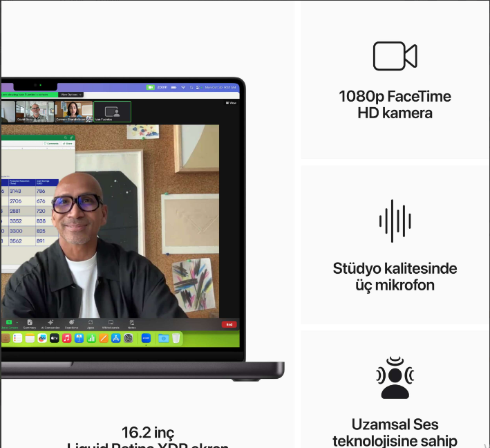Image resolution: width=490 pixels, height=448 pixels.
Task: Click the View button in Zoom window
Action: click(232, 103)
